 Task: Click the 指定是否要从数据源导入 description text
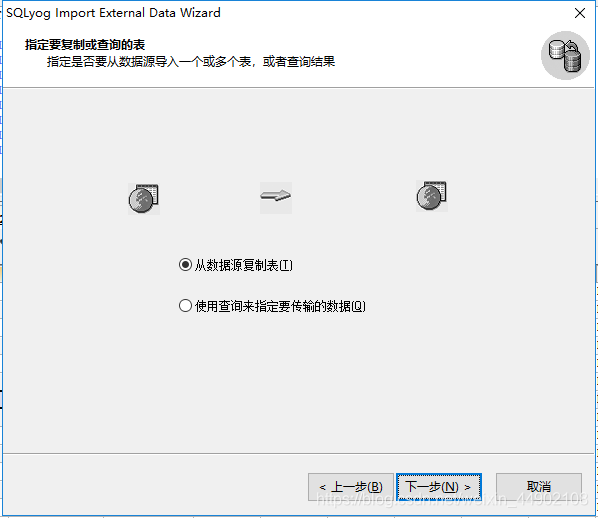(191, 61)
